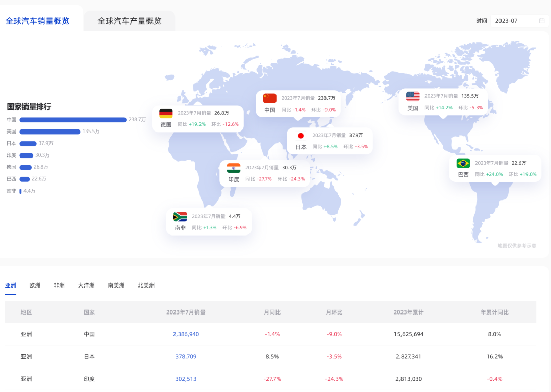Screen dimensions: 551x392
Task: Click India sales figure 302,513 link
Action: [x=186, y=379]
